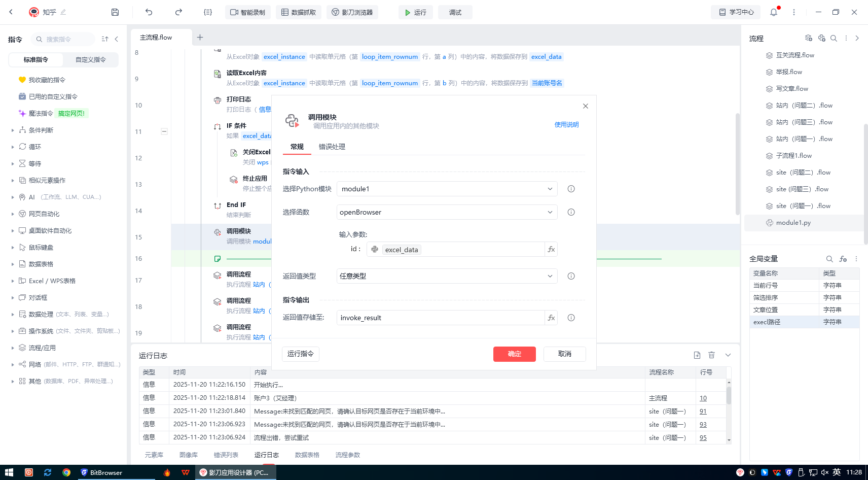Open Chrome from the taskbar
The width and height of the screenshot is (868, 480).
click(66, 472)
